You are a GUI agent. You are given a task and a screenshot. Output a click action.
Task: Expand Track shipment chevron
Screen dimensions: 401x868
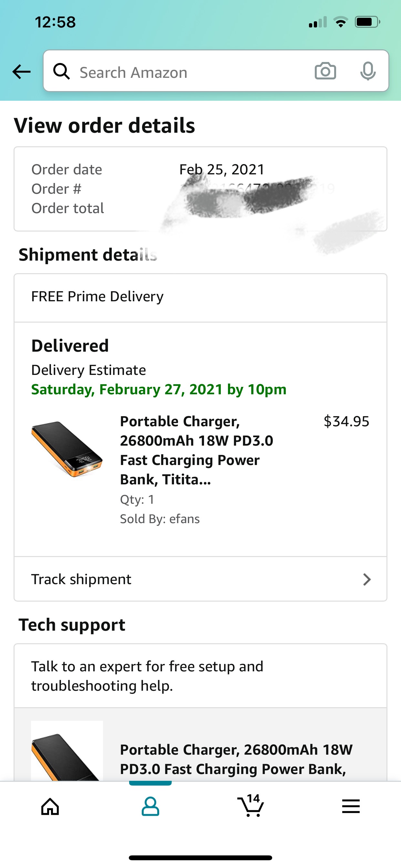pyautogui.click(x=367, y=579)
